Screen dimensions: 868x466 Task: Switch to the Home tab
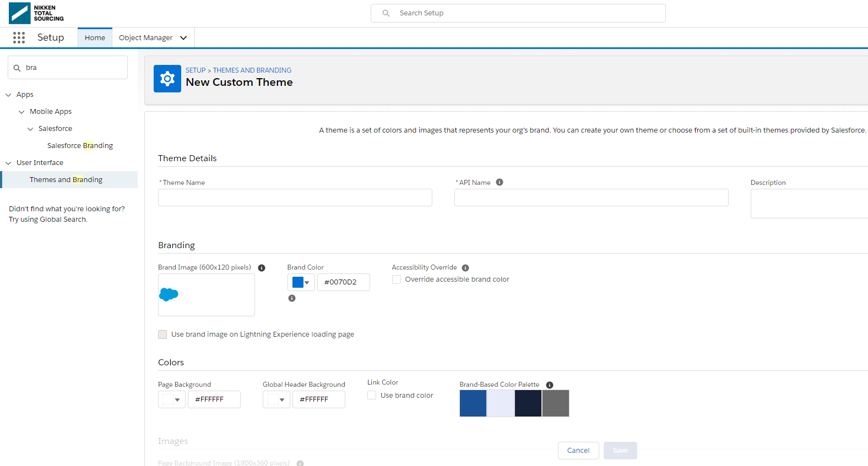pyautogui.click(x=95, y=37)
